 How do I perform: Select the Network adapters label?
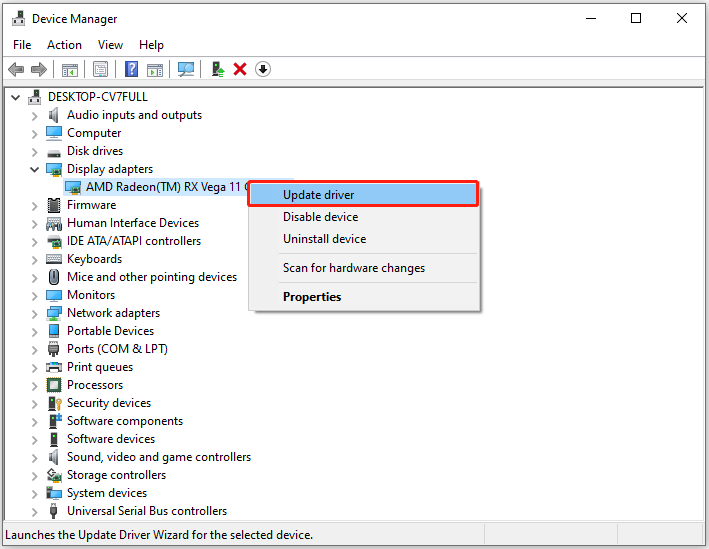coord(113,313)
